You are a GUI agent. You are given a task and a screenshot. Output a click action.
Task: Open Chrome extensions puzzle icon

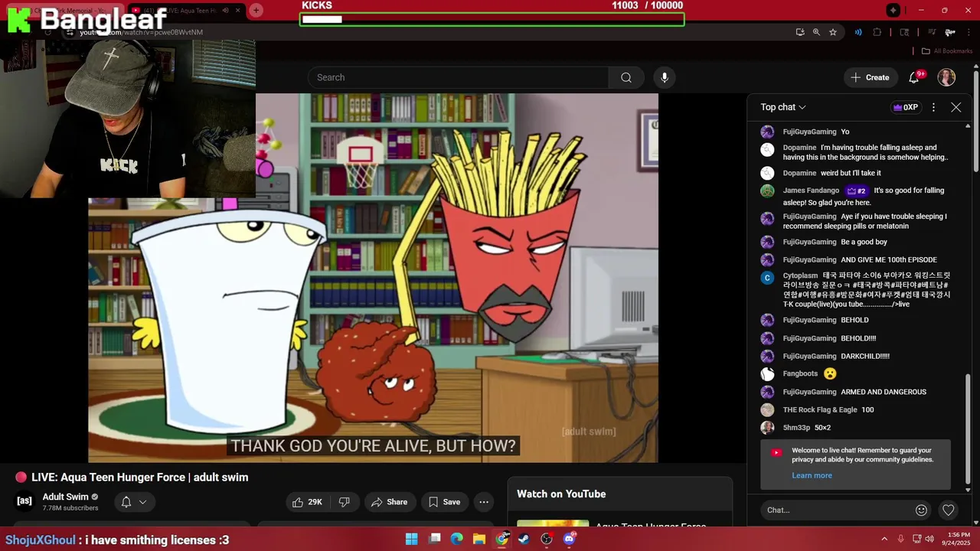877,32
